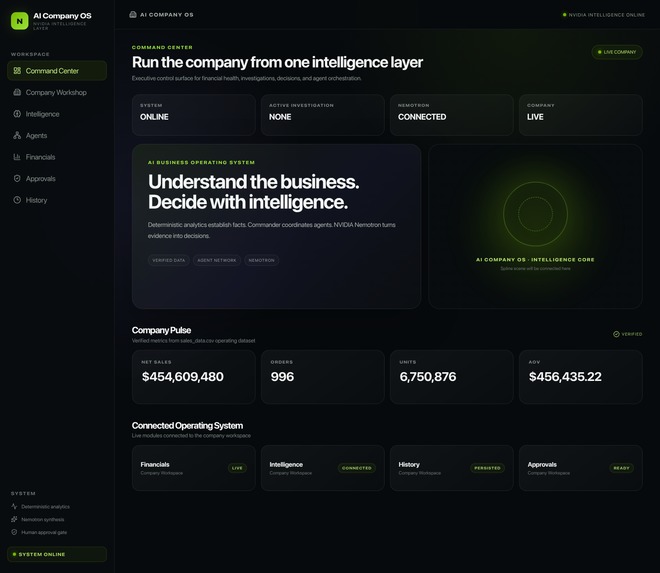Select the System Online status card
660x573 pixels.
click(x=194, y=115)
